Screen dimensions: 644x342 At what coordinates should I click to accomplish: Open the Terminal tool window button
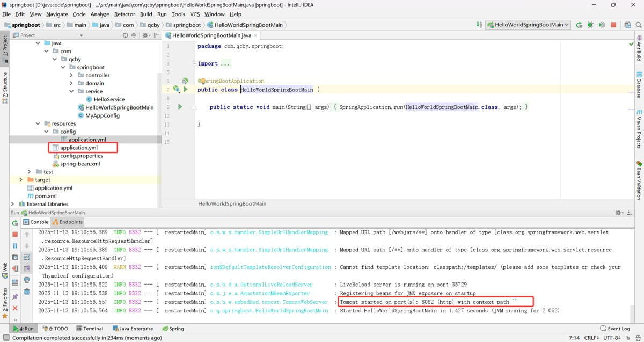click(x=90, y=329)
